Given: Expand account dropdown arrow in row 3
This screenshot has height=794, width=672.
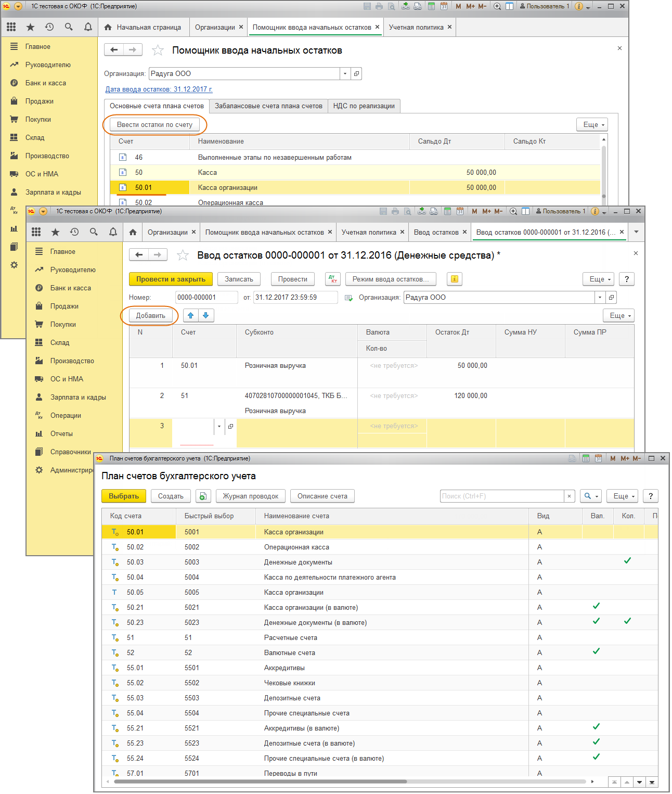Looking at the screenshot, I should click(219, 427).
